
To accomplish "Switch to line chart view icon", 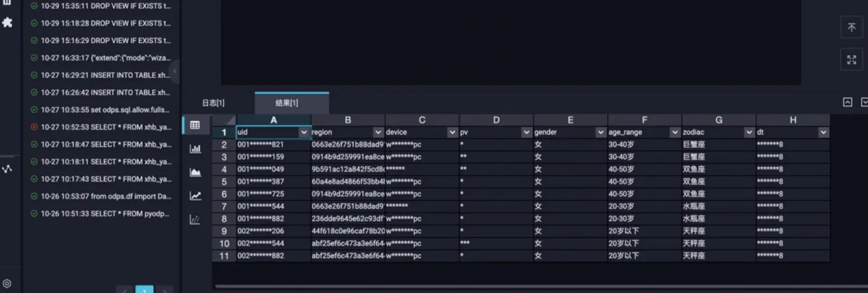I will [x=195, y=196].
